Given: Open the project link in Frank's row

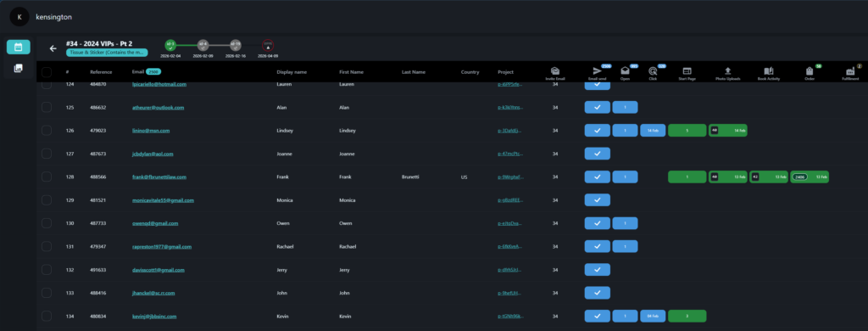Looking at the screenshot, I should point(509,177).
